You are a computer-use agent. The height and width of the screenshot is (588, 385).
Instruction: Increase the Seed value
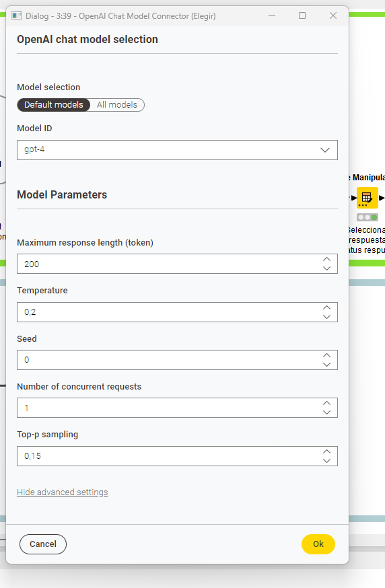[x=327, y=355]
